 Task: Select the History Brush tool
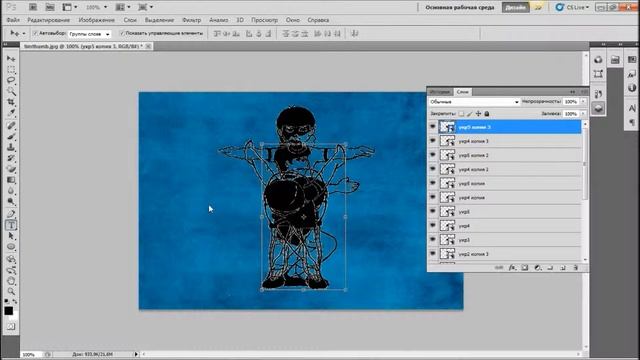point(11,158)
